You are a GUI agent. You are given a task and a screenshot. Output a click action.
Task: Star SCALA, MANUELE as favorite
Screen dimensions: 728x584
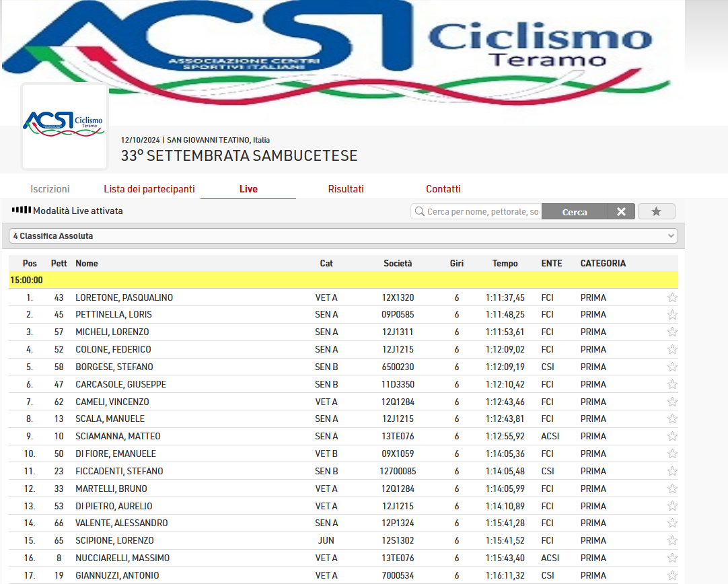672,418
